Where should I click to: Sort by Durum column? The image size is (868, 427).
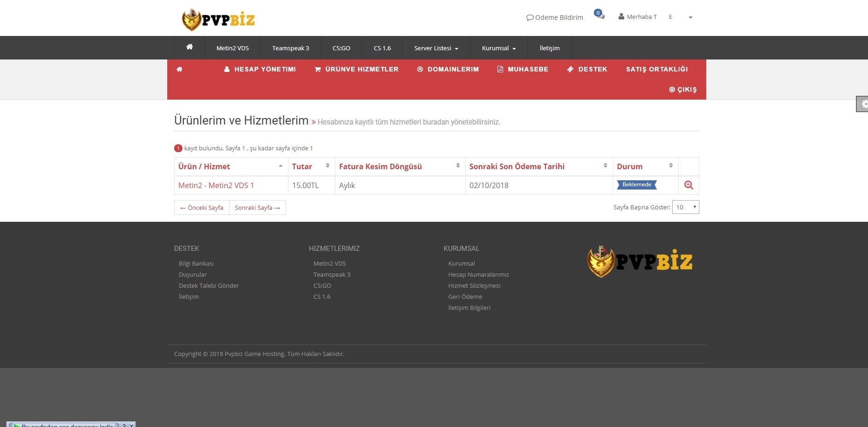[x=645, y=166]
